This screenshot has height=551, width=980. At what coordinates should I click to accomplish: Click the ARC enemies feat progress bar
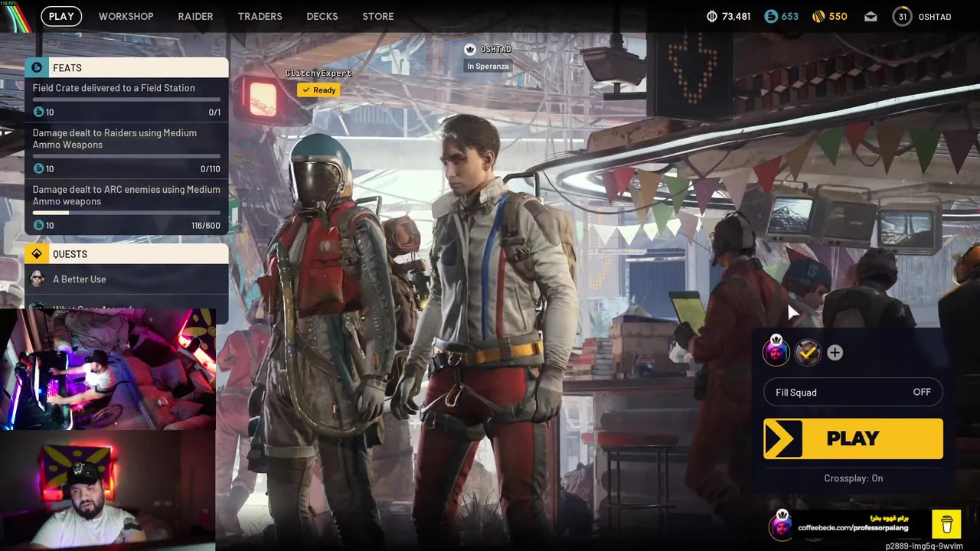pos(126,213)
